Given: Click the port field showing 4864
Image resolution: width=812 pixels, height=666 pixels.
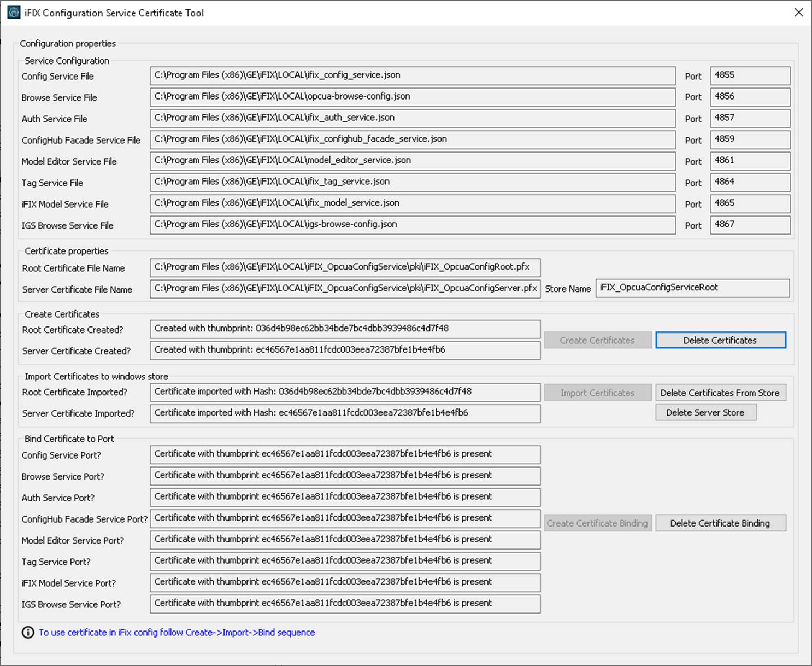Looking at the screenshot, I should click(x=750, y=182).
